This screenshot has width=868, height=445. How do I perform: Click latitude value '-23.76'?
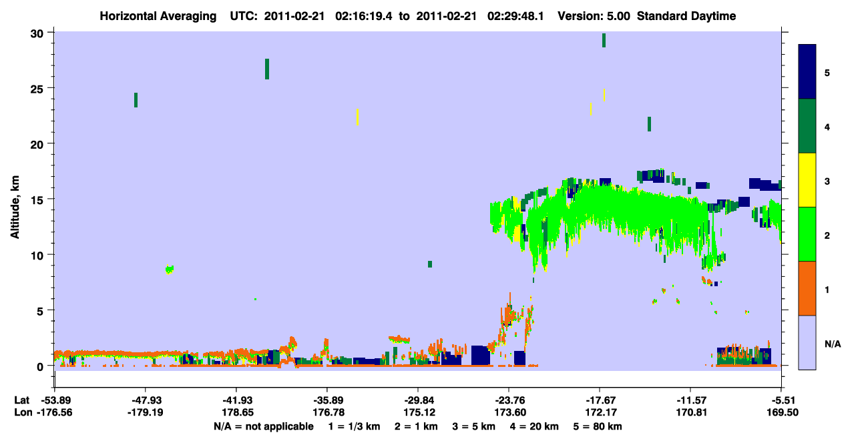pyautogui.click(x=509, y=400)
